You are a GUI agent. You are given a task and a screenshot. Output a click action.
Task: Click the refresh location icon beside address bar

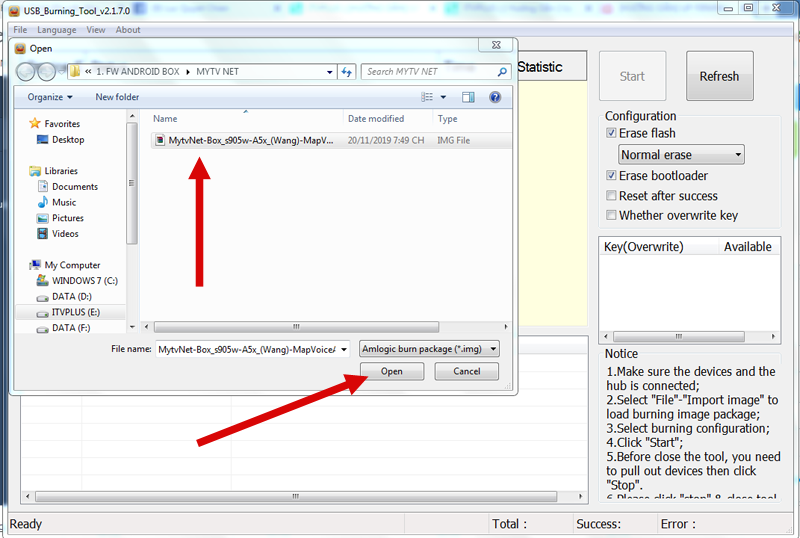tap(346, 72)
